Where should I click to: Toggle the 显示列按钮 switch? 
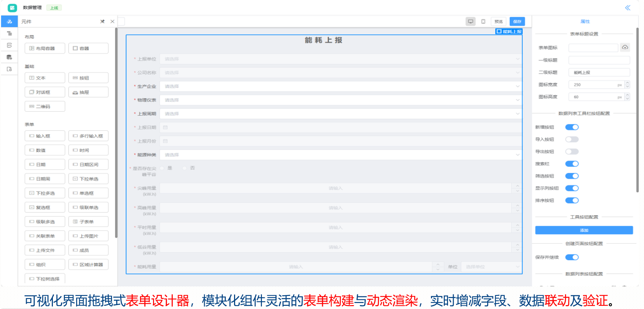[x=572, y=188]
